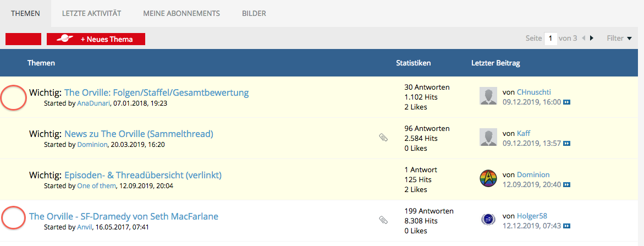
Task: Toggle circle marker beside SF-Dramedy von Seth MacFarlane
Action: coord(13,217)
